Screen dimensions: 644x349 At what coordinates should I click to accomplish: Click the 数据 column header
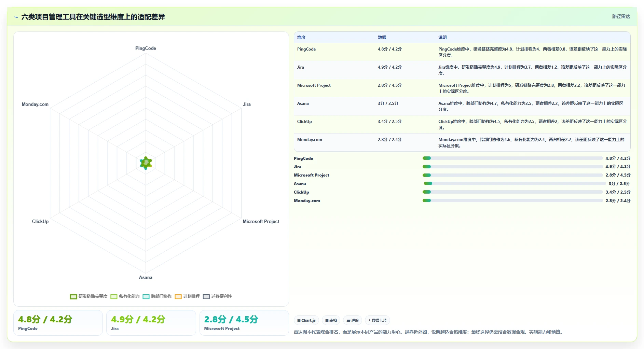(382, 38)
